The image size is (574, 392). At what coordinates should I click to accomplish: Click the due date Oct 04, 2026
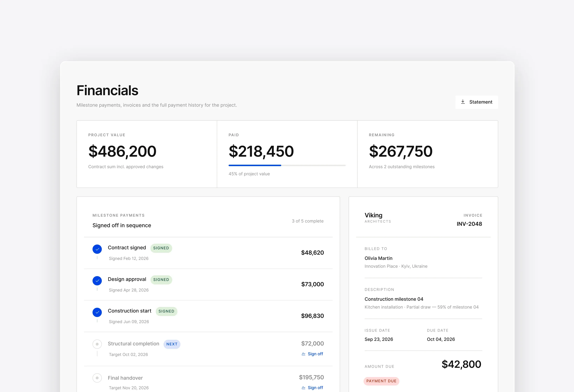(x=441, y=339)
